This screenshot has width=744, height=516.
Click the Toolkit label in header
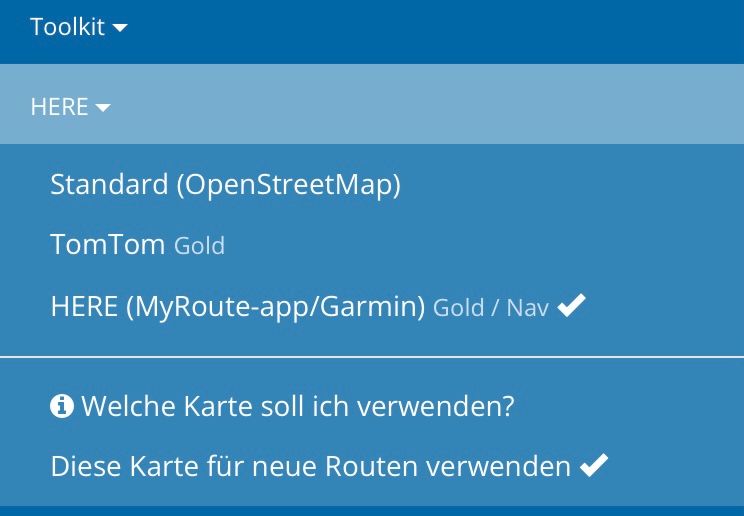tap(67, 27)
